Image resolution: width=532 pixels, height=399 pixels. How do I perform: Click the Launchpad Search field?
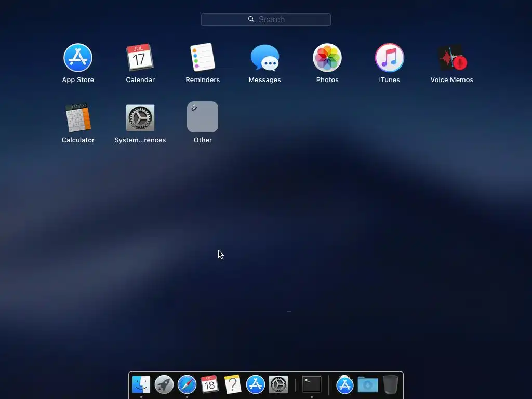[265, 19]
